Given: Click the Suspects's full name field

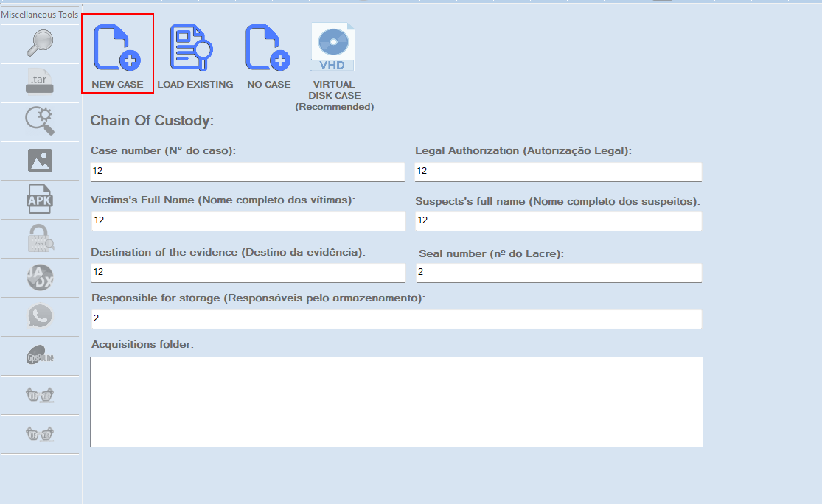Looking at the screenshot, I should (559, 221).
